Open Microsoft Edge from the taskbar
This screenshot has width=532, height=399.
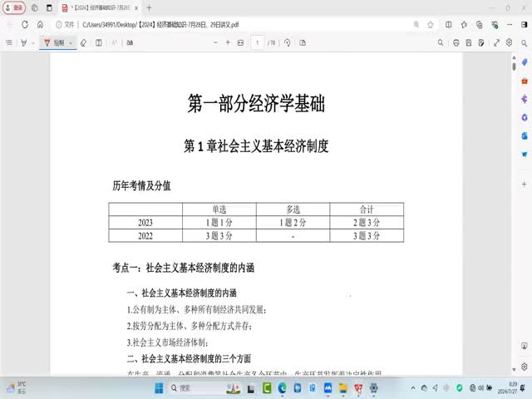point(282,388)
